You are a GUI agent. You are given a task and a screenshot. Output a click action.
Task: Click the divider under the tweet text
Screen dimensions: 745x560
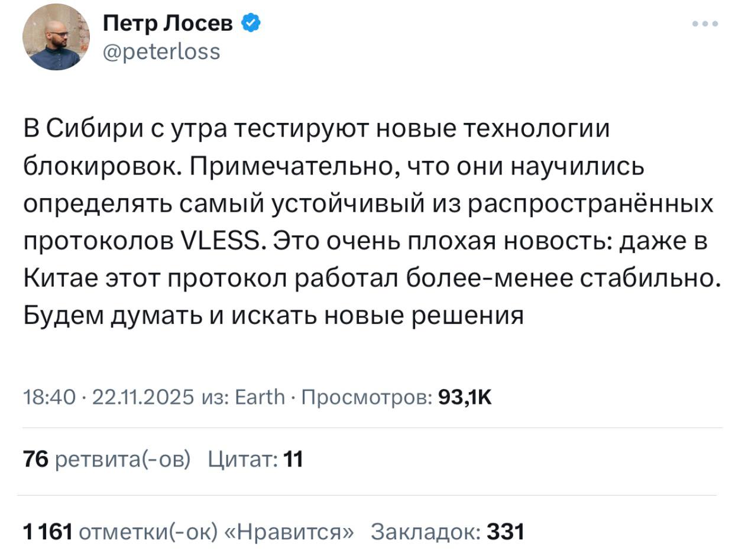point(372,427)
